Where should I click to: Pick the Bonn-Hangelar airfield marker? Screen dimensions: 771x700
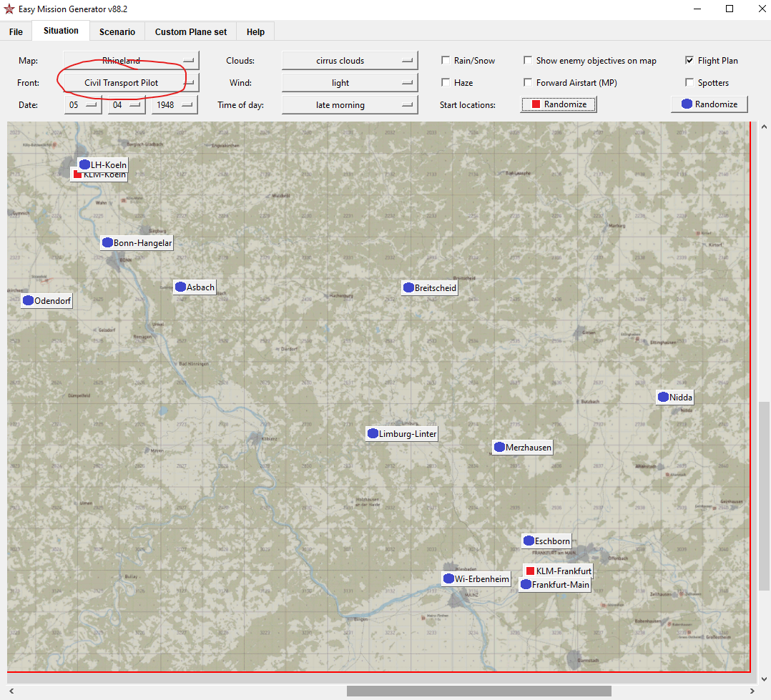137,243
